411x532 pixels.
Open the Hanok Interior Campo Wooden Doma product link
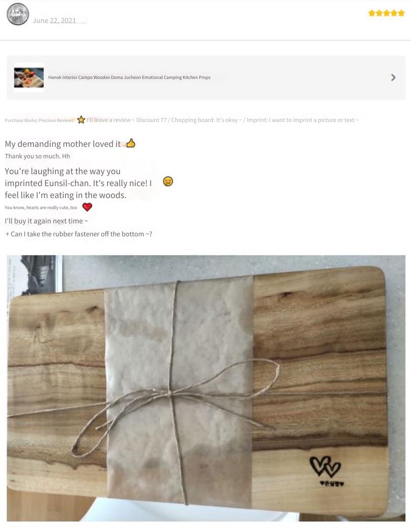pyautogui.click(x=129, y=78)
